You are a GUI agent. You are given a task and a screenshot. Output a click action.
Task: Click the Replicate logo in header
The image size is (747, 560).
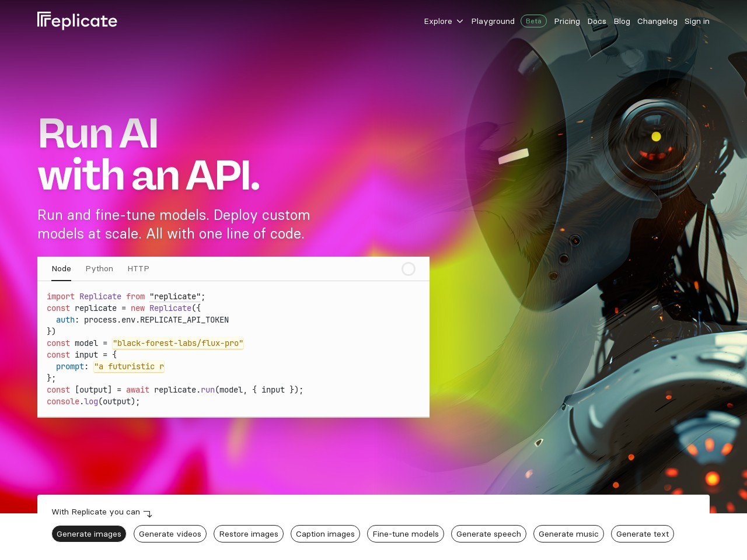click(x=77, y=21)
